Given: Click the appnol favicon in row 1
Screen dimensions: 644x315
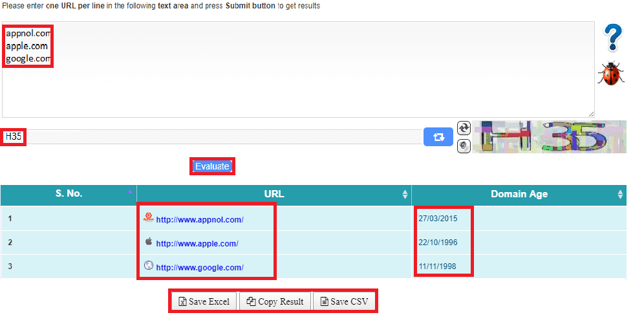Looking at the screenshot, I should pos(148,217).
